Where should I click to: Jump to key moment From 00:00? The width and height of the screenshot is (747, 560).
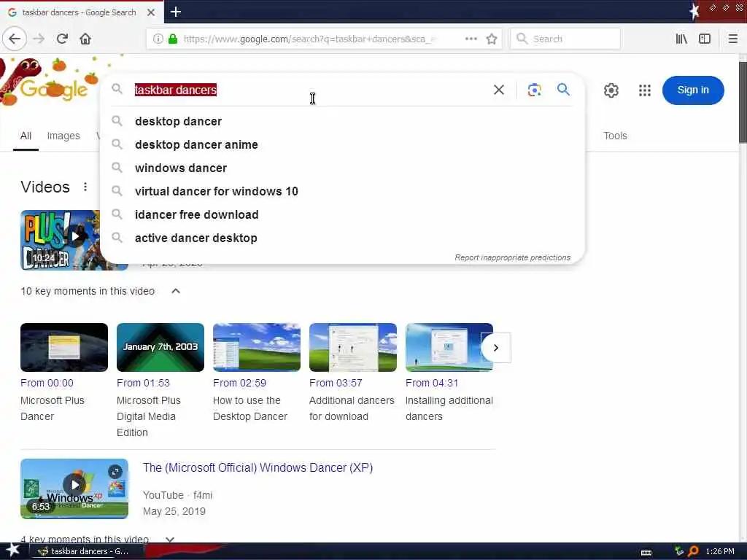coord(47,383)
